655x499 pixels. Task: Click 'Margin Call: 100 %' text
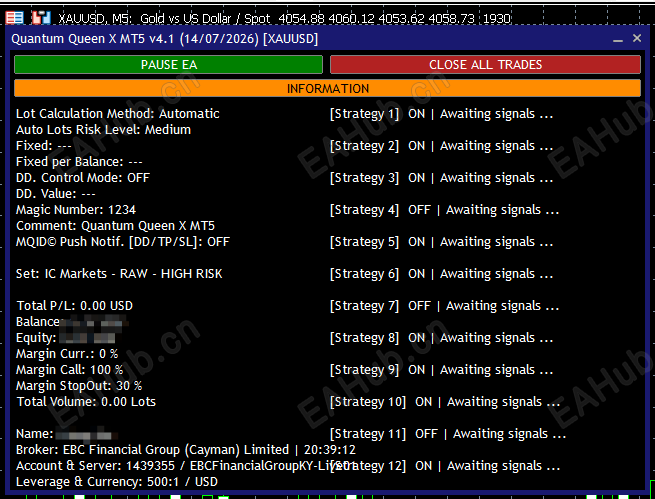click(x=70, y=370)
